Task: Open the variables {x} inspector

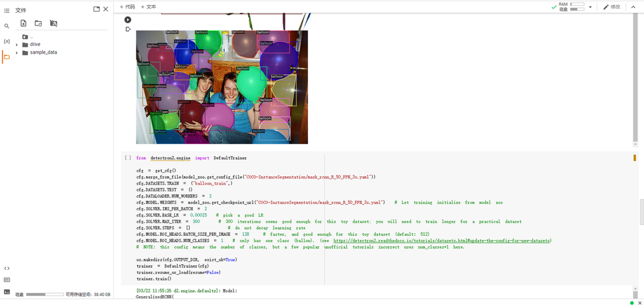Action: 7,42
